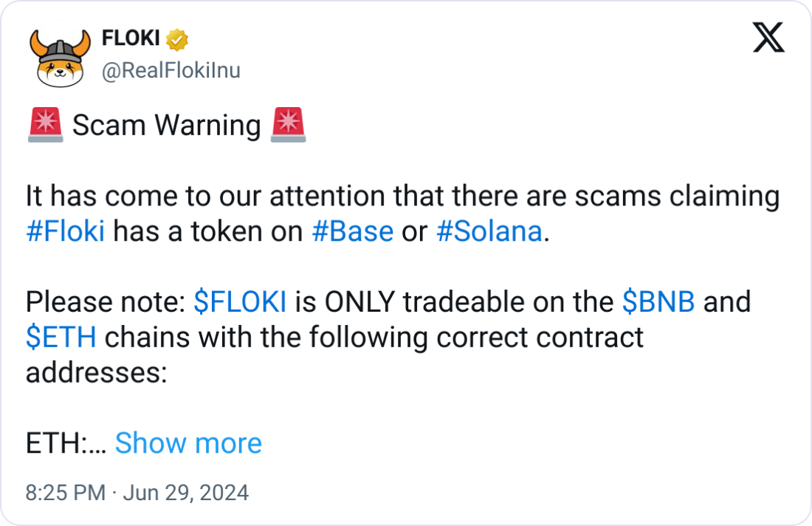The height and width of the screenshot is (526, 812).
Task: Click the Scam Warning heading text
Action: [167, 126]
